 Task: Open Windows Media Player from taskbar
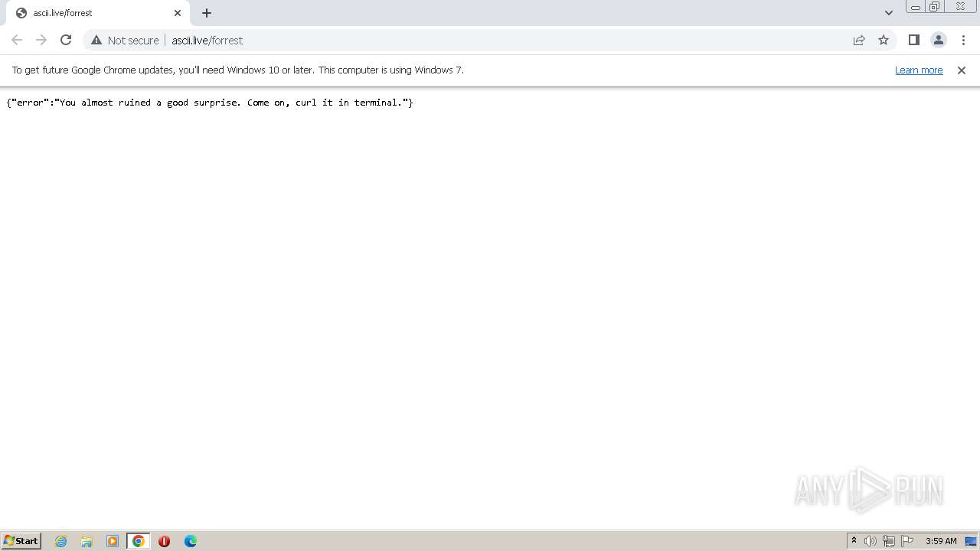pyautogui.click(x=113, y=541)
